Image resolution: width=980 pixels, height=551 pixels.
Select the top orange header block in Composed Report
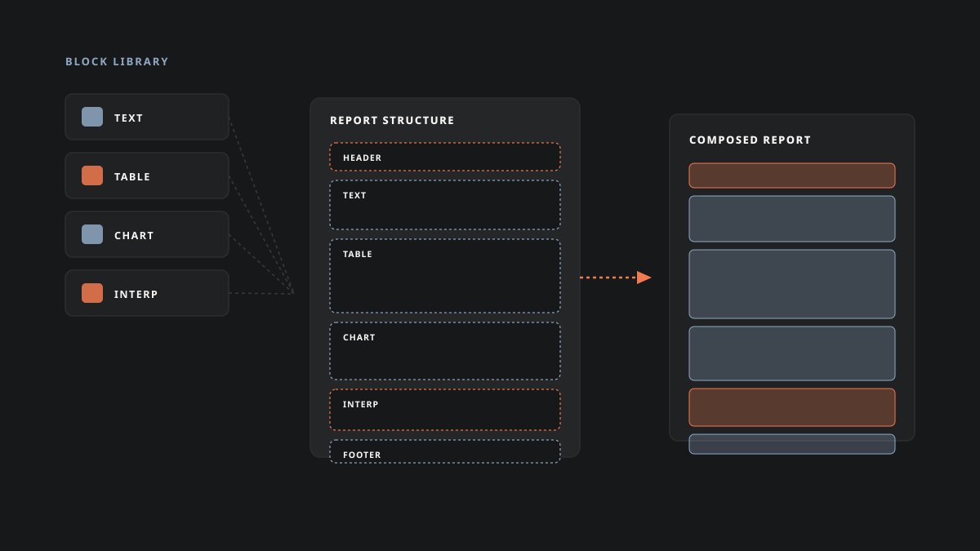(x=792, y=176)
